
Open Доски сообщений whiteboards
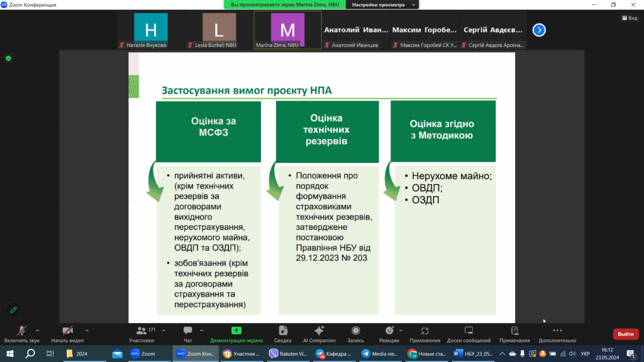click(x=469, y=334)
